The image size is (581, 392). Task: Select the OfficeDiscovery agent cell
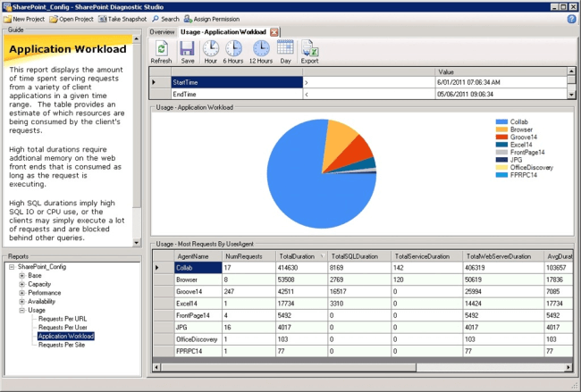pos(198,339)
